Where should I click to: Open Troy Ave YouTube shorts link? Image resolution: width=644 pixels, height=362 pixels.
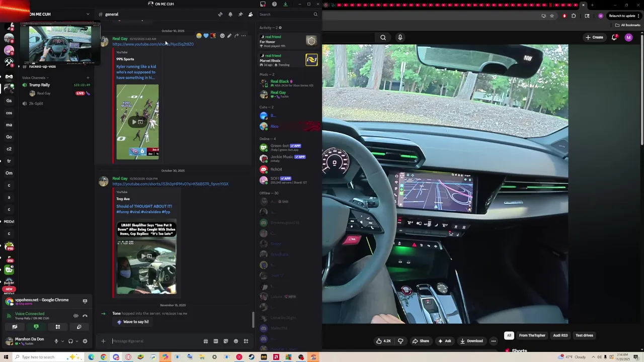coord(170,184)
